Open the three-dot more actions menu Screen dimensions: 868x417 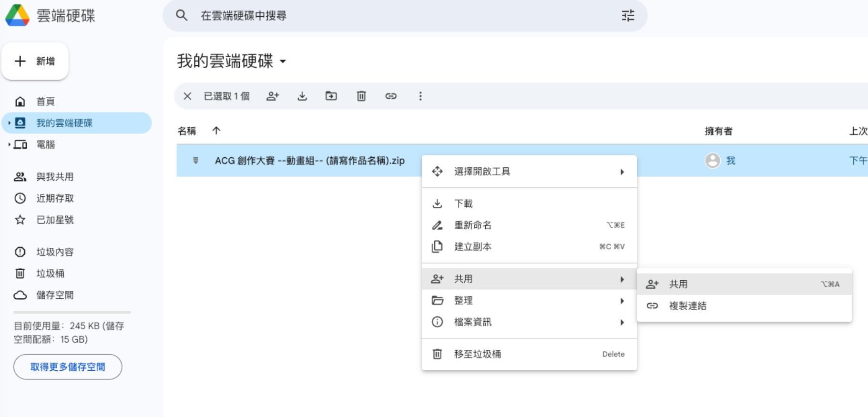tap(420, 96)
